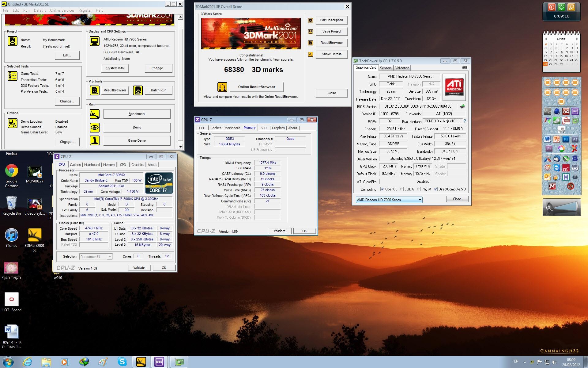The width and height of the screenshot is (588, 368).
Task: Click the Close button in GPU-Z
Action: click(x=457, y=199)
